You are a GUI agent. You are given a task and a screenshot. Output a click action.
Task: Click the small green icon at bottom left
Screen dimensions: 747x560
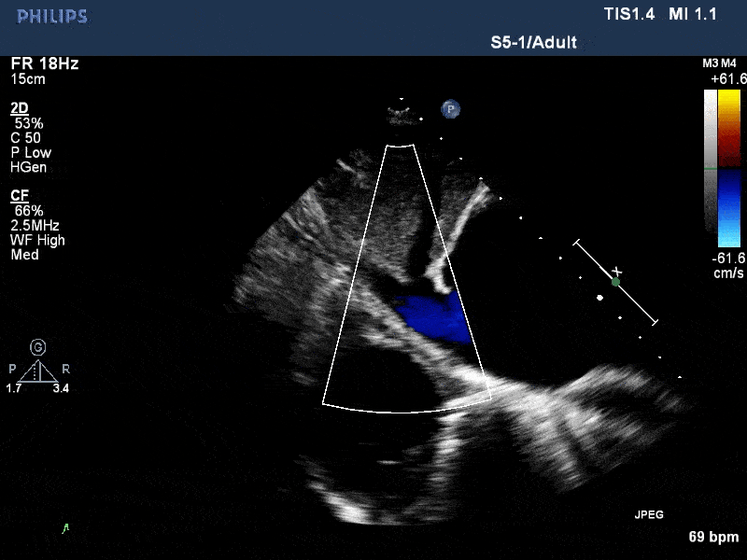[65, 528]
